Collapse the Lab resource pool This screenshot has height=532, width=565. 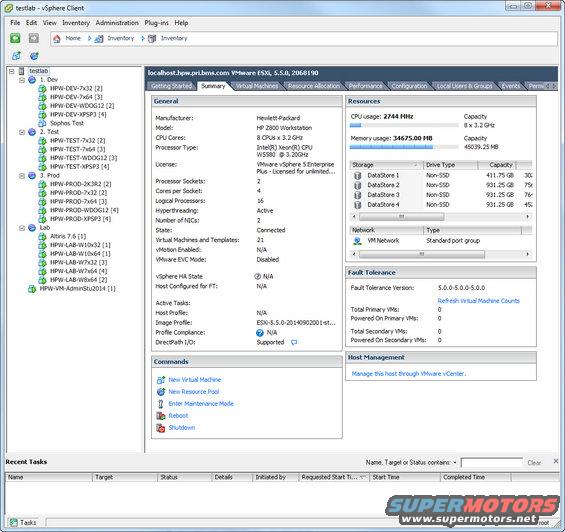[22, 228]
